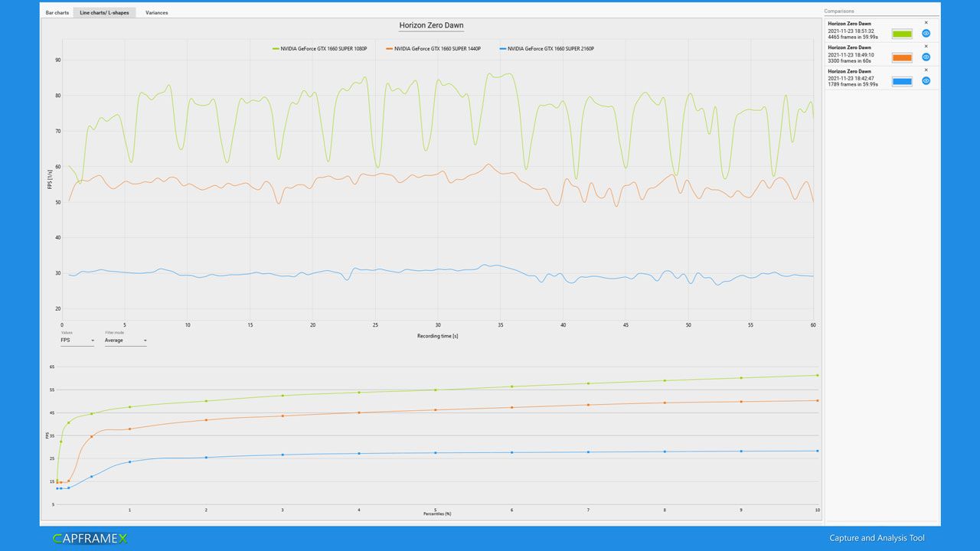Toggle the GTX 1660 SUPER 2160P legend entry
The width and height of the screenshot is (980, 551).
point(546,49)
